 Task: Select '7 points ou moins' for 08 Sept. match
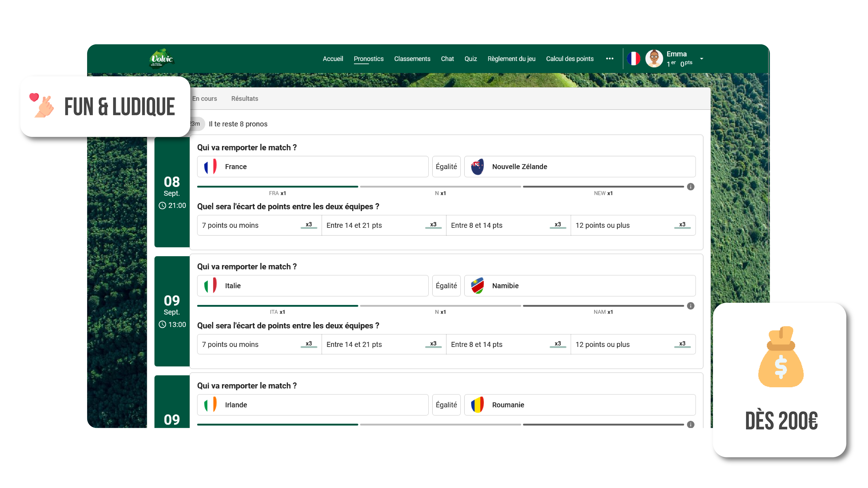pyautogui.click(x=259, y=225)
